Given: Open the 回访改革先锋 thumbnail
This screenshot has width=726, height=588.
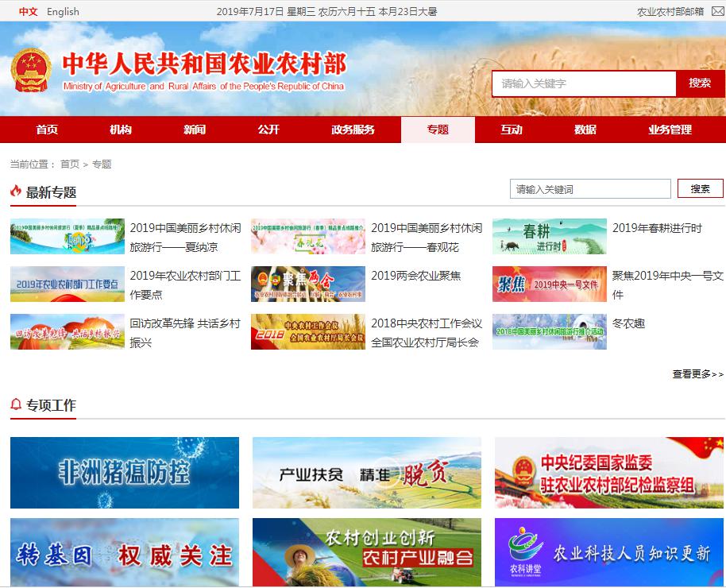Looking at the screenshot, I should click(68, 332).
